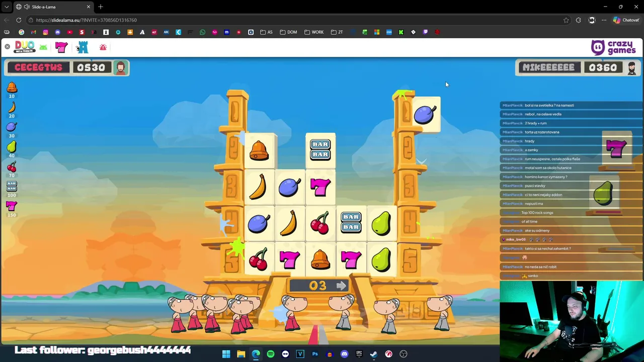Click the upcoming seven tile preview
644x362 pixels.
pyautogui.click(x=617, y=149)
